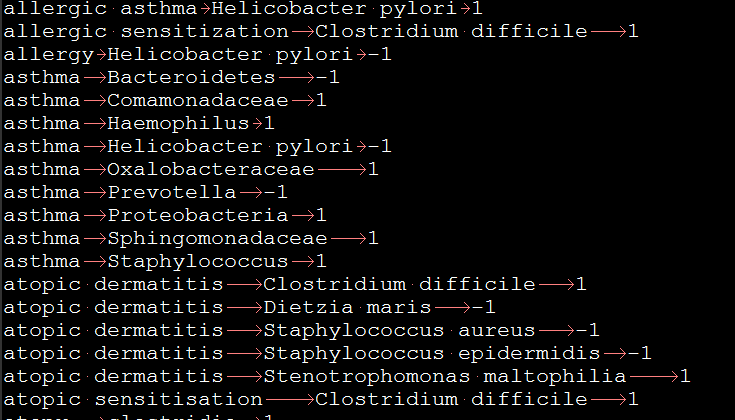
Task: Click Oxalobacteraceae in the asthma line
Action: click(x=211, y=170)
